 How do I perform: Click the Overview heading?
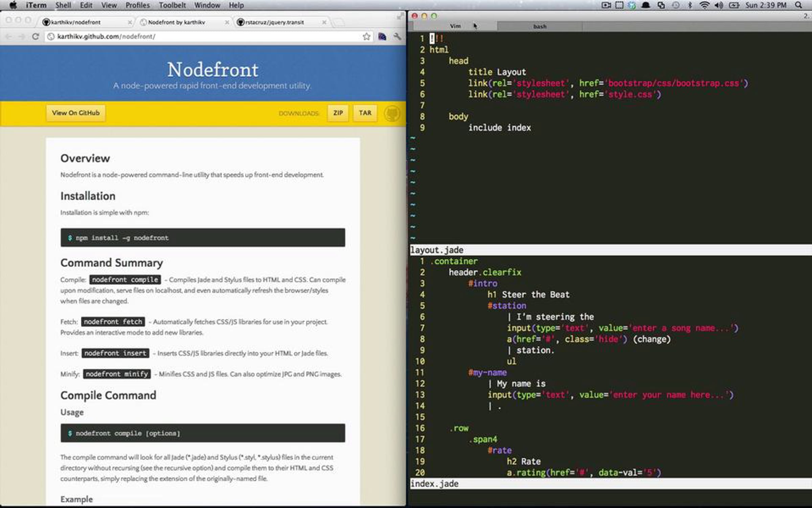(85, 158)
